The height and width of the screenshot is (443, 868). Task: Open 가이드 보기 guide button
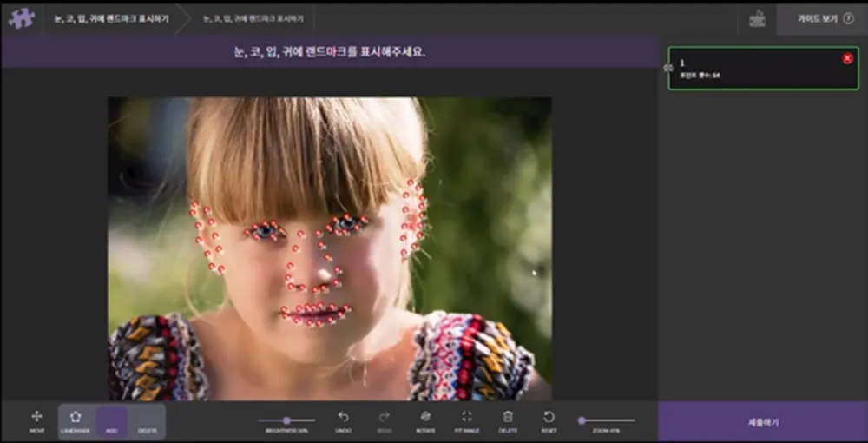pyautogui.click(x=822, y=19)
